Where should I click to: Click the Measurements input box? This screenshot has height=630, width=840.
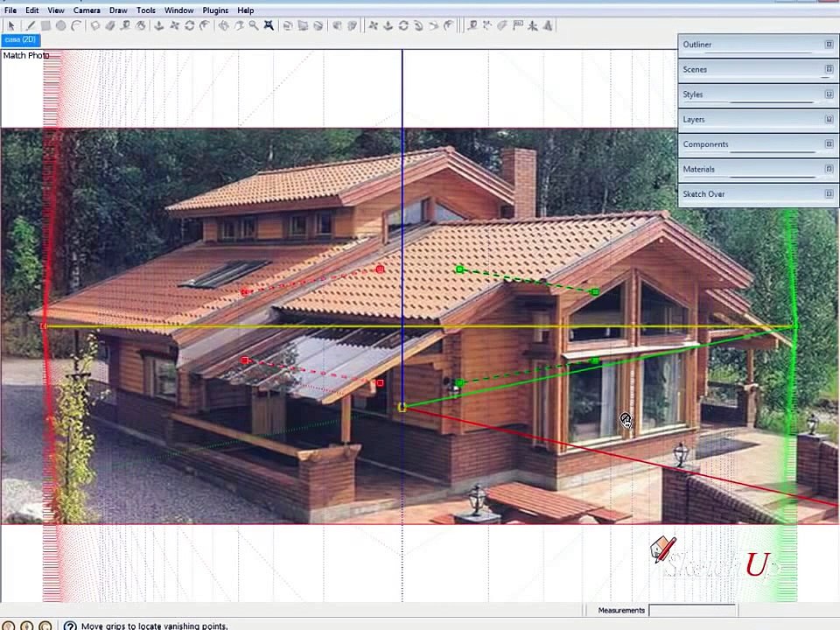pyautogui.click(x=692, y=610)
